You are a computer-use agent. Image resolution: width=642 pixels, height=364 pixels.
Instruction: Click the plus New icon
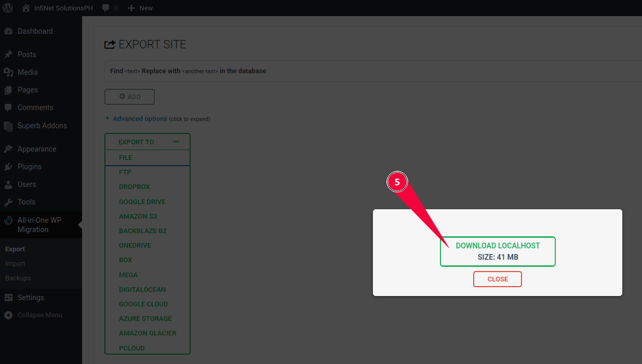(x=131, y=8)
